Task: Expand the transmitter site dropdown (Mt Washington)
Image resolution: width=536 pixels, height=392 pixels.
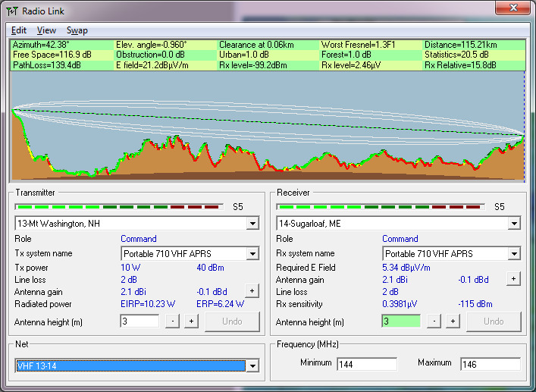Action: click(x=252, y=224)
